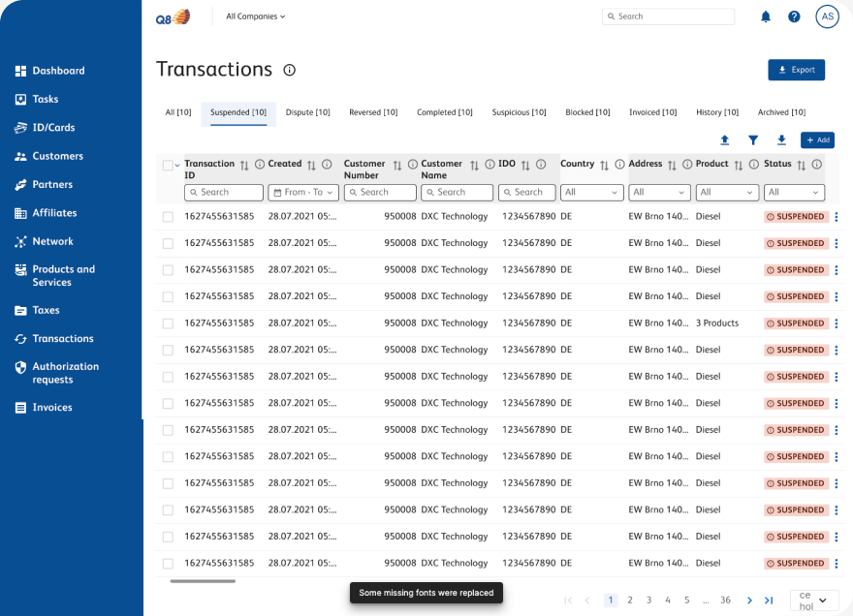Viewport: 853px width, 616px height.
Task: Switch to Archived [10] tab
Action: pos(781,112)
